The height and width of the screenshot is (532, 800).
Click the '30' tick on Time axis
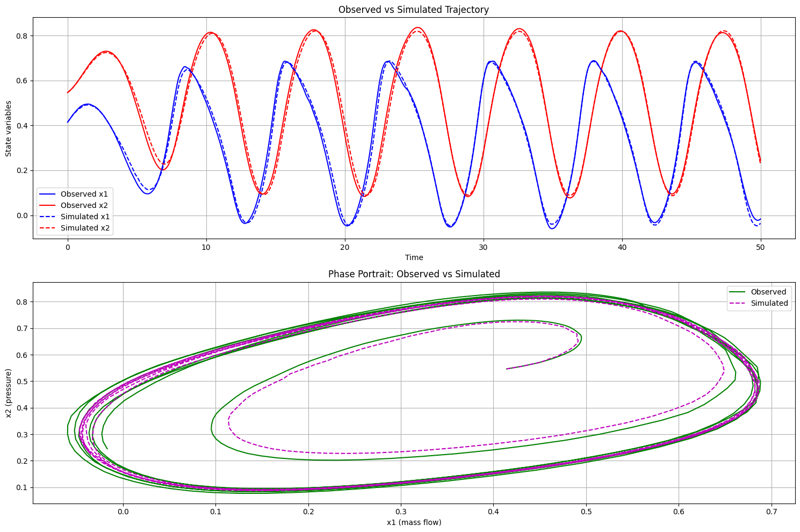(x=483, y=247)
